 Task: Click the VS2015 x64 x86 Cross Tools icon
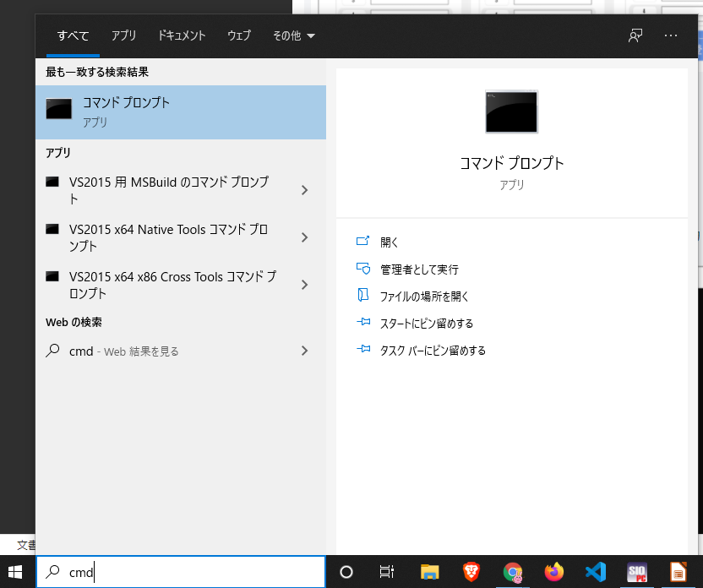(x=52, y=276)
